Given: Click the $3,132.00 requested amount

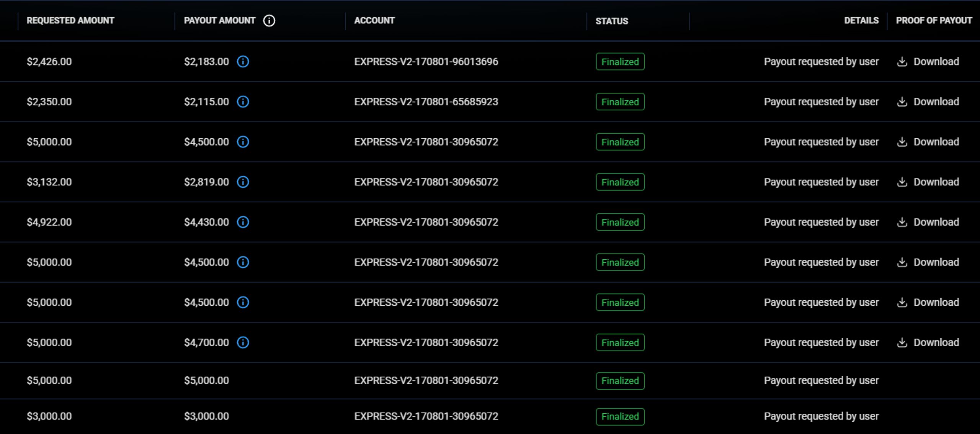Looking at the screenshot, I should (x=49, y=182).
